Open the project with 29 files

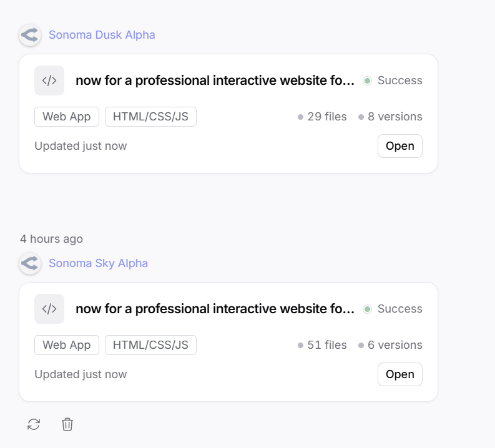(399, 146)
